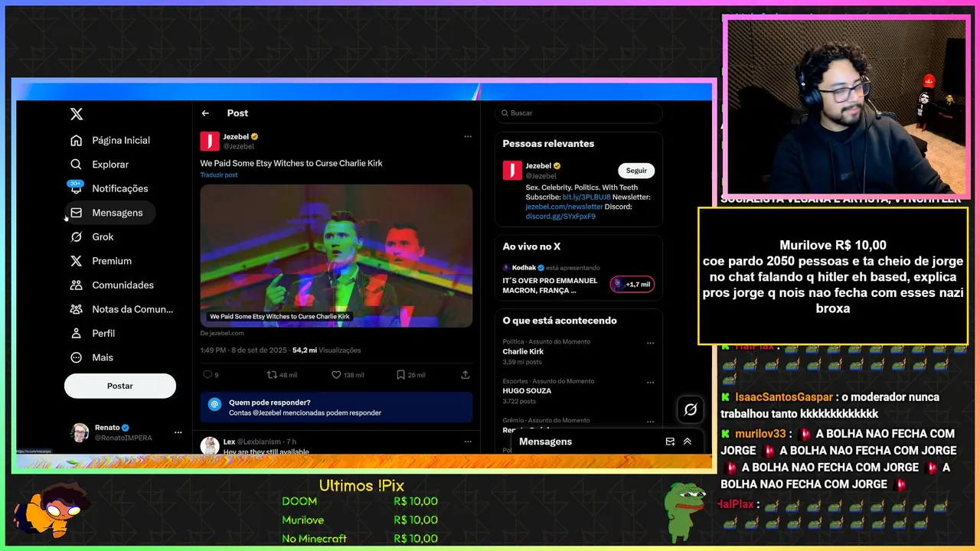The height and width of the screenshot is (551, 980).
Task: Click the 54,2 mil Visualizações count
Action: click(x=326, y=350)
